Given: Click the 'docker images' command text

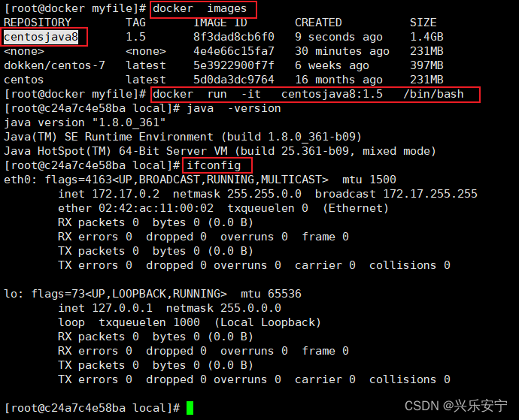Looking at the screenshot, I should click(199, 8).
